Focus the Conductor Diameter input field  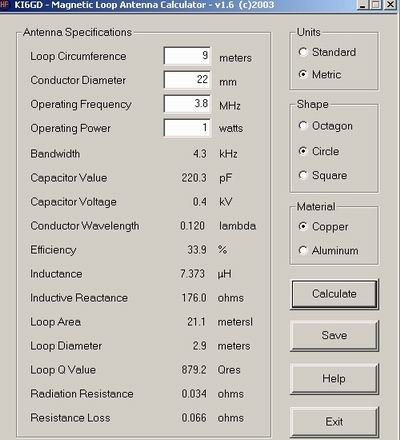tap(187, 80)
